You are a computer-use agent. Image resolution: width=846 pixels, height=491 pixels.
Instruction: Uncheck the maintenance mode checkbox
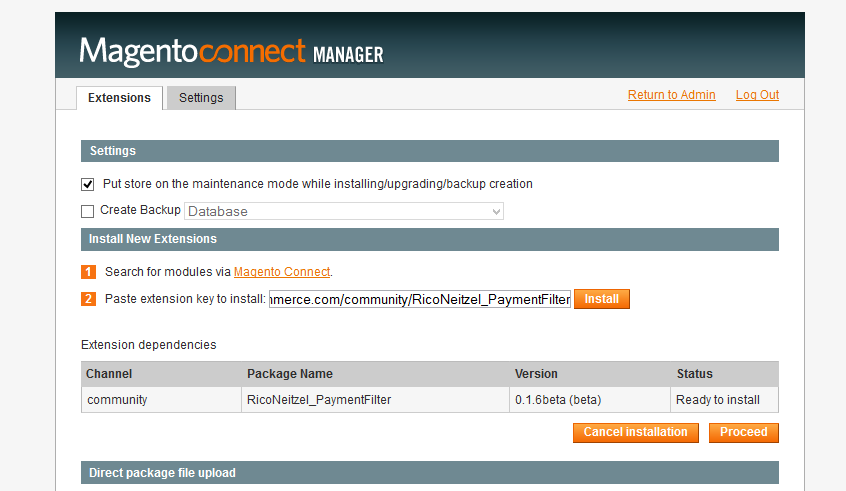(x=87, y=185)
